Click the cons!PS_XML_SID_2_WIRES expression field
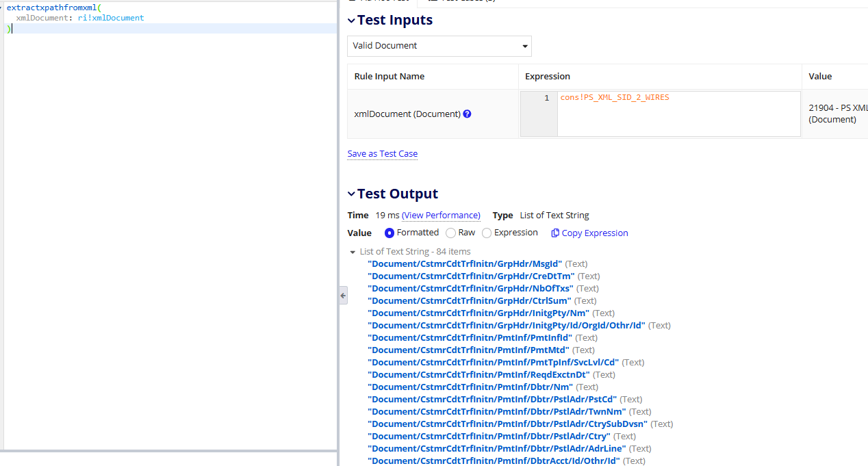Image resolution: width=868 pixels, height=466 pixels. point(678,114)
